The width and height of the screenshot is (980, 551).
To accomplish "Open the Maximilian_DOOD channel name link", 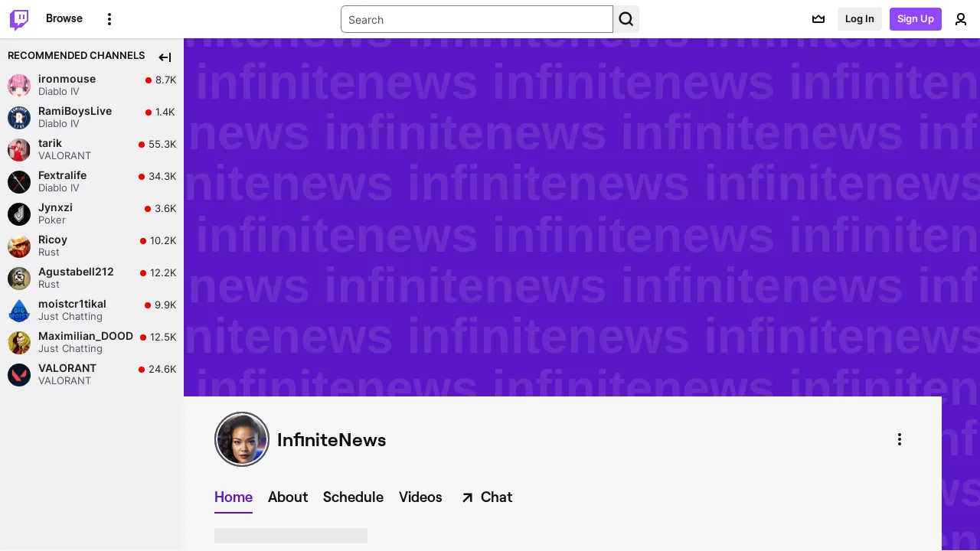I will [86, 336].
